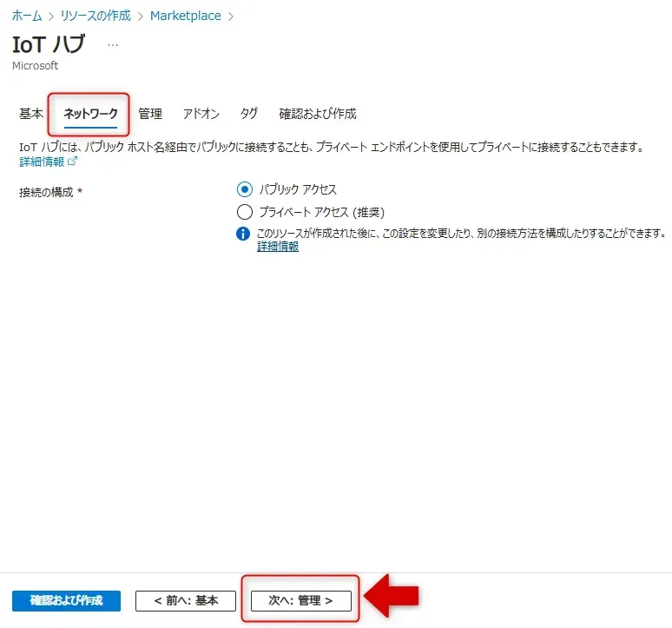The height and width of the screenshot is (628, 672).
Task: Select the プライベート アクセス (推奨) radio option
Action: (x=244, y=212)
